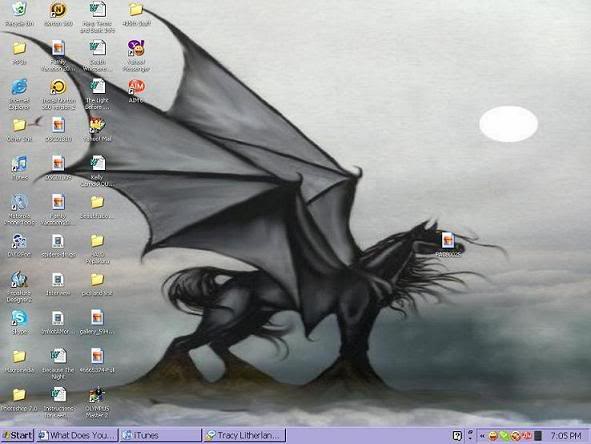Switch to 'What Does You...' taskbar window
Screen dimensions: 591x444
[x=77, y=435]
